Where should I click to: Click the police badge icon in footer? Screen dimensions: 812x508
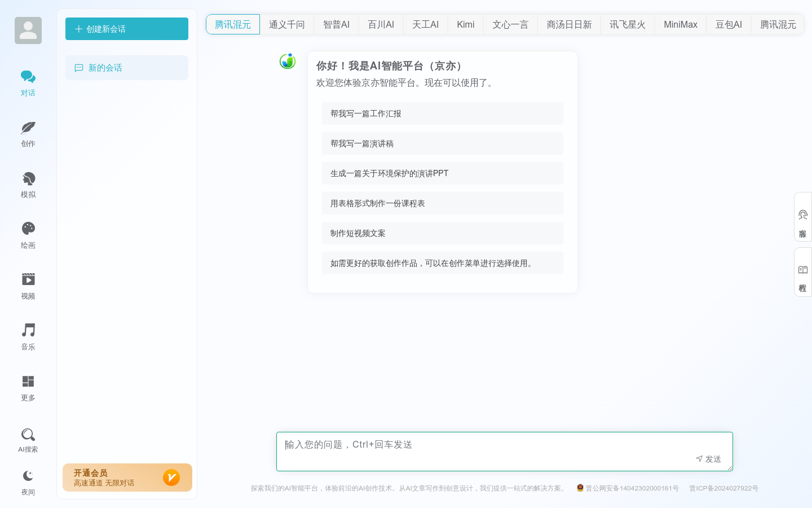pyautogui.click(x=580, y=488)
